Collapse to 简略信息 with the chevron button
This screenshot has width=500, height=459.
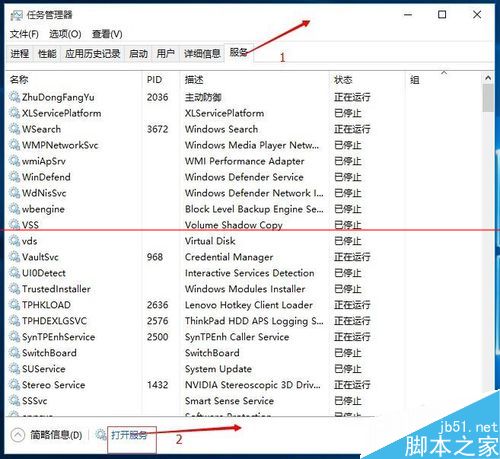[x=18, y=435]
